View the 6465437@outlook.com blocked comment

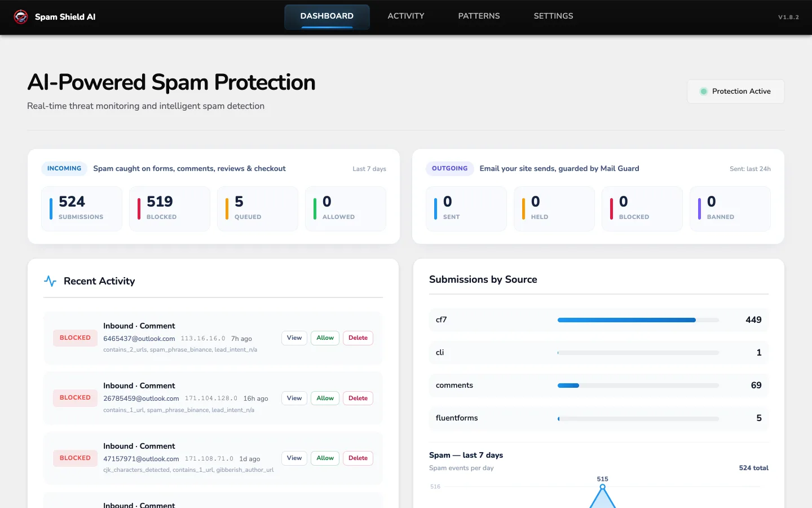point(294,338)
